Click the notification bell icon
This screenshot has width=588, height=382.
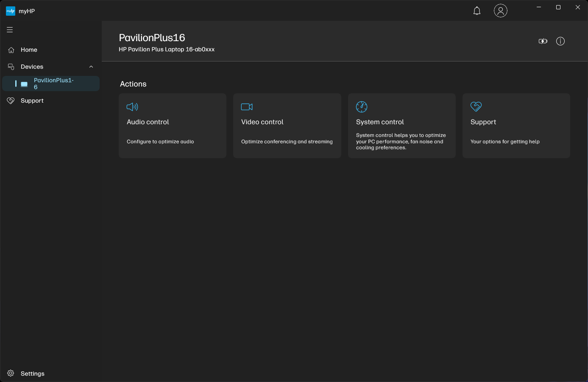click(x=477, y=11)
